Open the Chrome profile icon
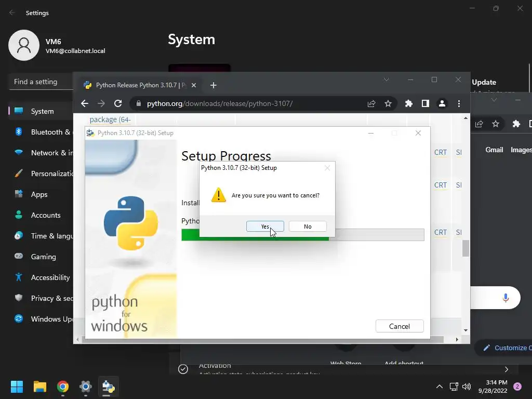 442,103
